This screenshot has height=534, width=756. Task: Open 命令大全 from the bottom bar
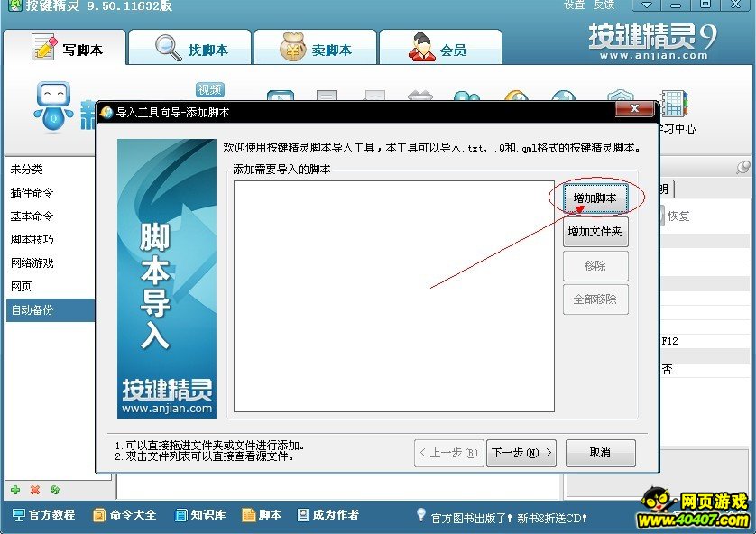[124, 515]
